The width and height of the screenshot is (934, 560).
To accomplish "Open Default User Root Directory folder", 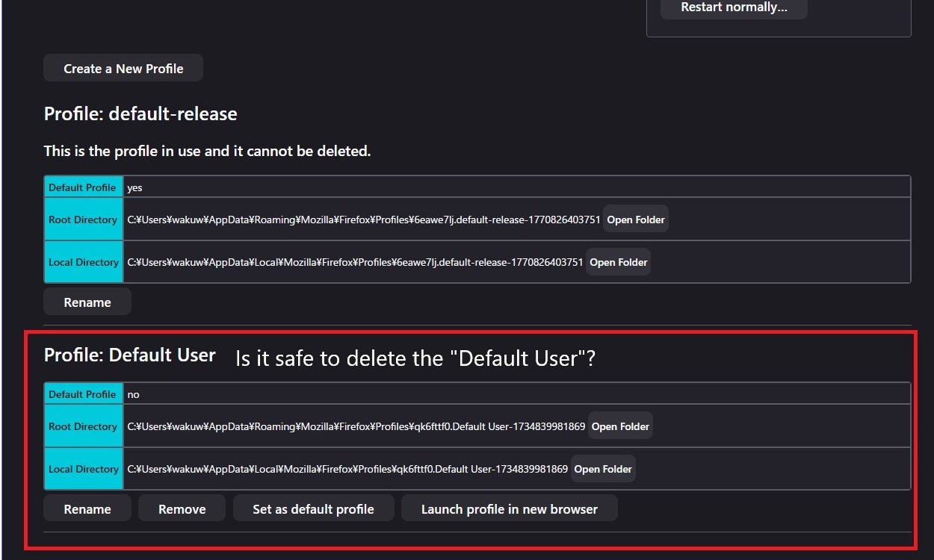I will (x=620, y=426).
